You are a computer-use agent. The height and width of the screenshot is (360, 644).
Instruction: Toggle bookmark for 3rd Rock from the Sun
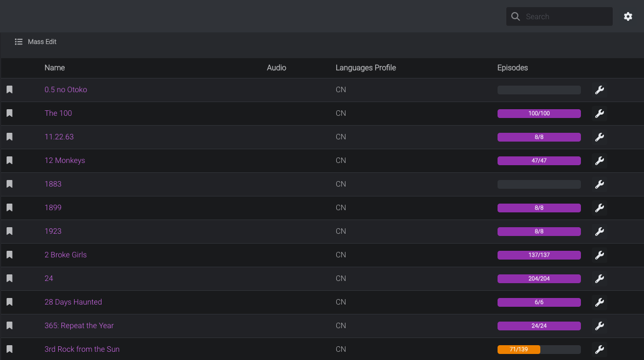click(x=9, y=350)
